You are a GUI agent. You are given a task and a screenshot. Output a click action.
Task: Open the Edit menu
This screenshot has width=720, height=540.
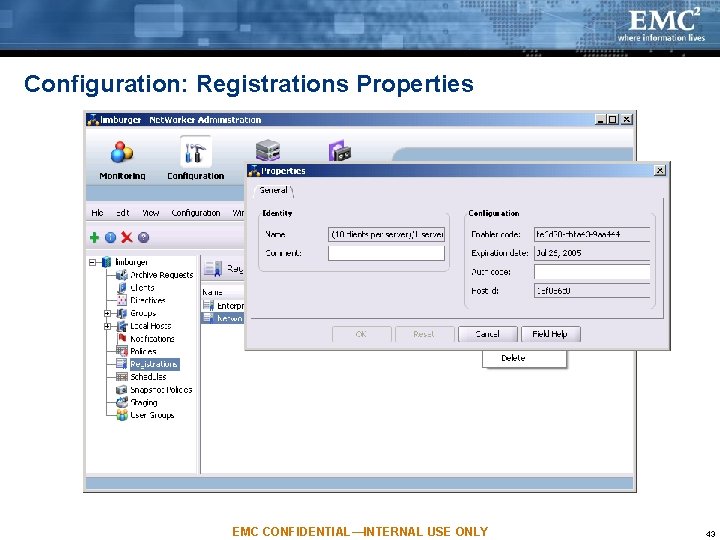tap(122, 213)
